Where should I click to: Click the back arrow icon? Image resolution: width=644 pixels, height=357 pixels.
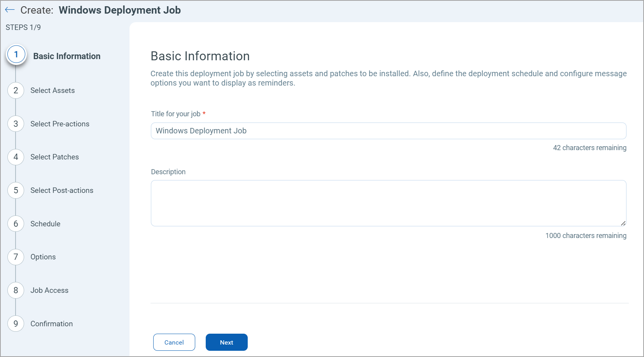[x=10, y=10]
